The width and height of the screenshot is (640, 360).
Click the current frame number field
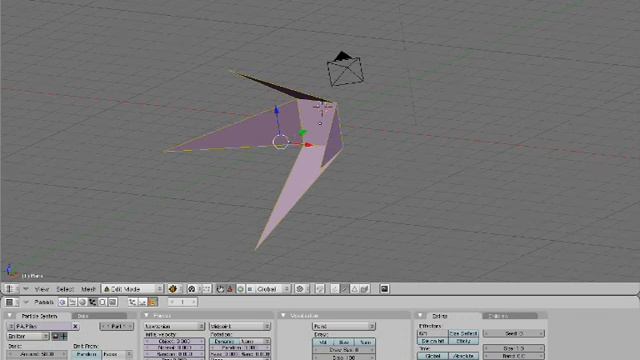(182, 302)
